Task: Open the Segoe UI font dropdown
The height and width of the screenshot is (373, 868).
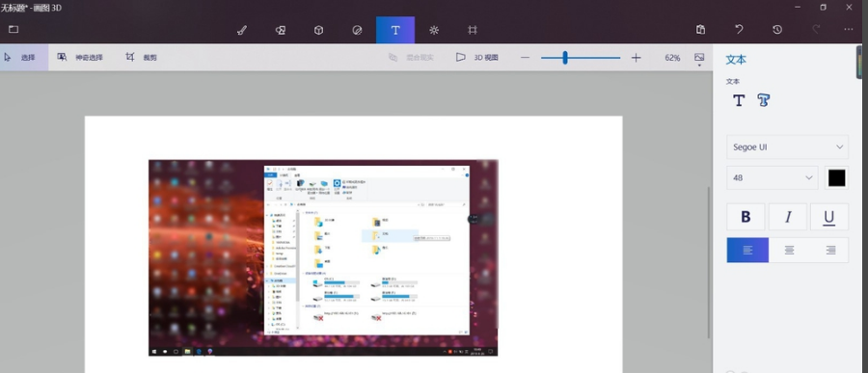Action: tap(787, 147)
